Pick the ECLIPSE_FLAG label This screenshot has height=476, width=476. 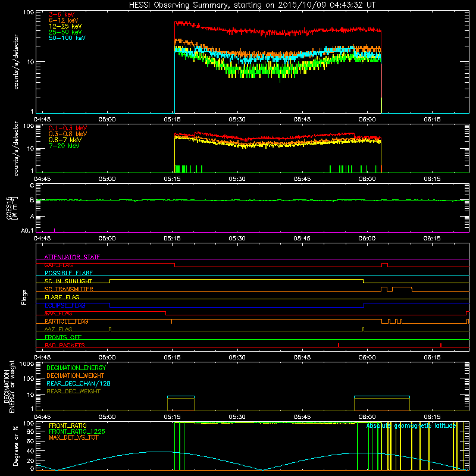pos(65,305)
